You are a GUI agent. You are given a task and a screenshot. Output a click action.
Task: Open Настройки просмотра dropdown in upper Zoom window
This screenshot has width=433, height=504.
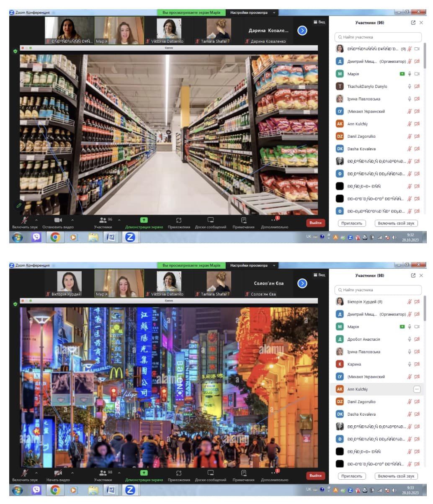253,13
